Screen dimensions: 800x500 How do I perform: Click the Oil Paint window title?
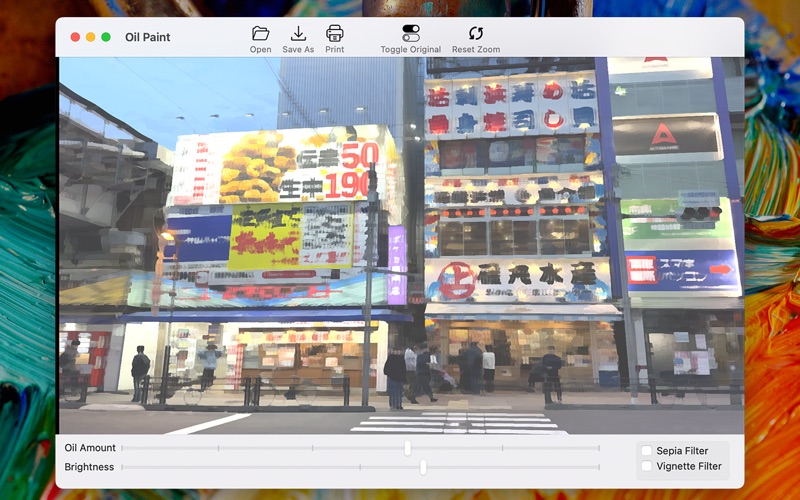(147, 37)
